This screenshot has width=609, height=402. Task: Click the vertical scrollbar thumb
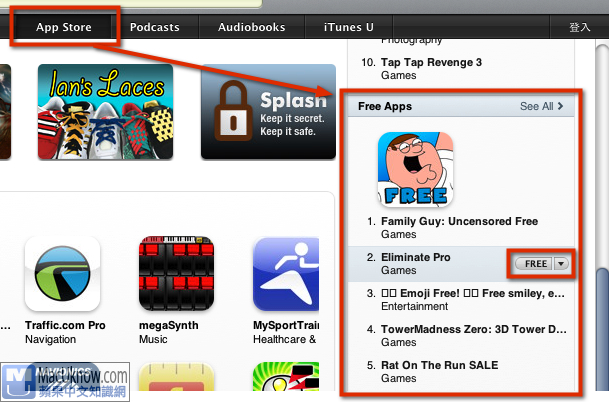pyautogui.click(x=603, y=328)
